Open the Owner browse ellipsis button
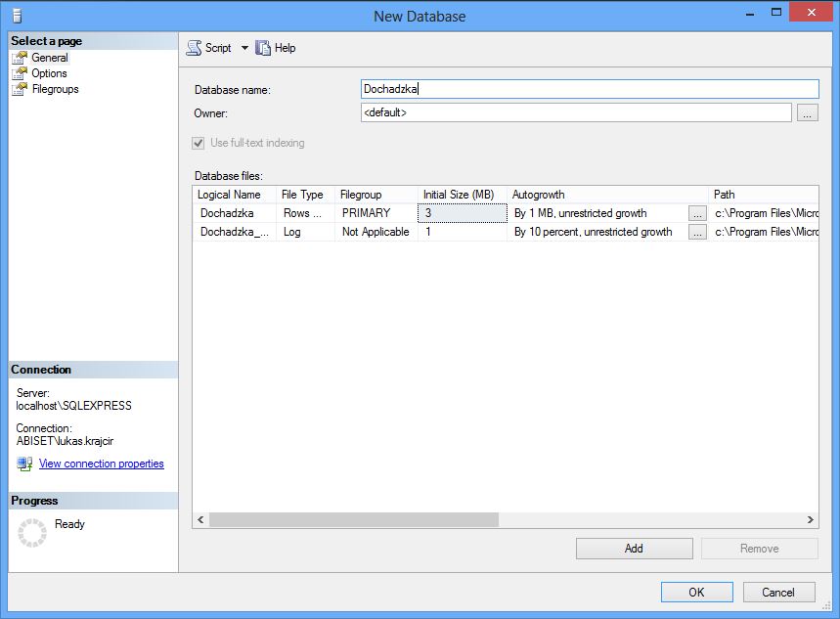 coord(808,113)
